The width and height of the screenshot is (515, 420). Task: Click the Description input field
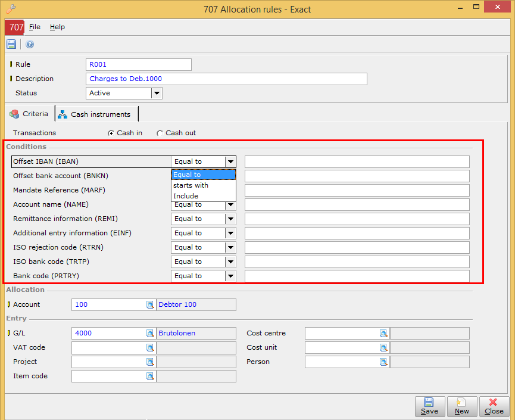coord(226,79)
